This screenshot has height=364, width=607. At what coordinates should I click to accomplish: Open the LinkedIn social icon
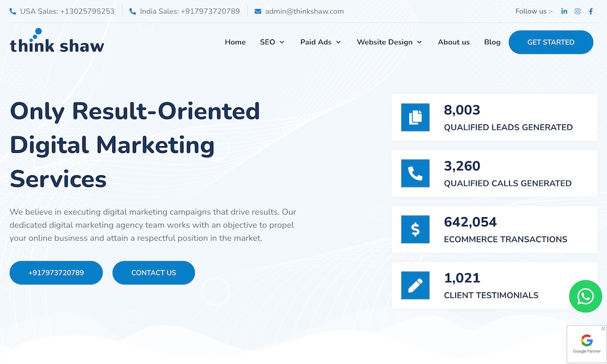pyautogui.click(x=565, y=12)
